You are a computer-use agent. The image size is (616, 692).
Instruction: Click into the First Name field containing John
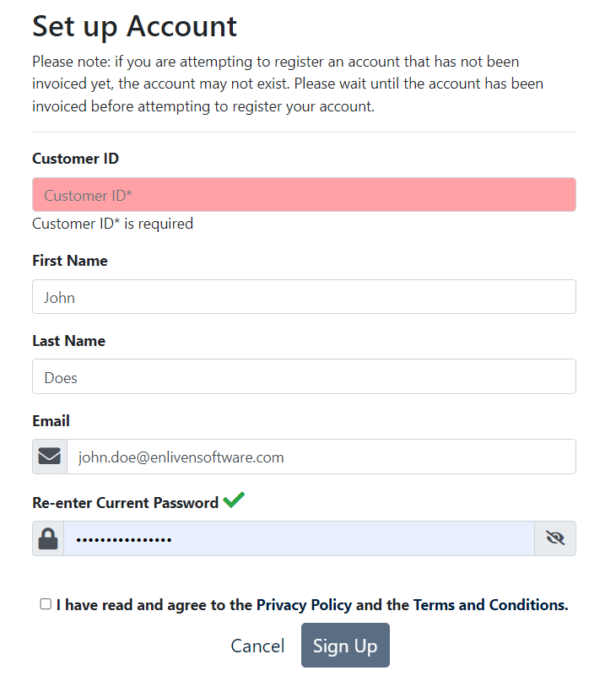(304, 296)
